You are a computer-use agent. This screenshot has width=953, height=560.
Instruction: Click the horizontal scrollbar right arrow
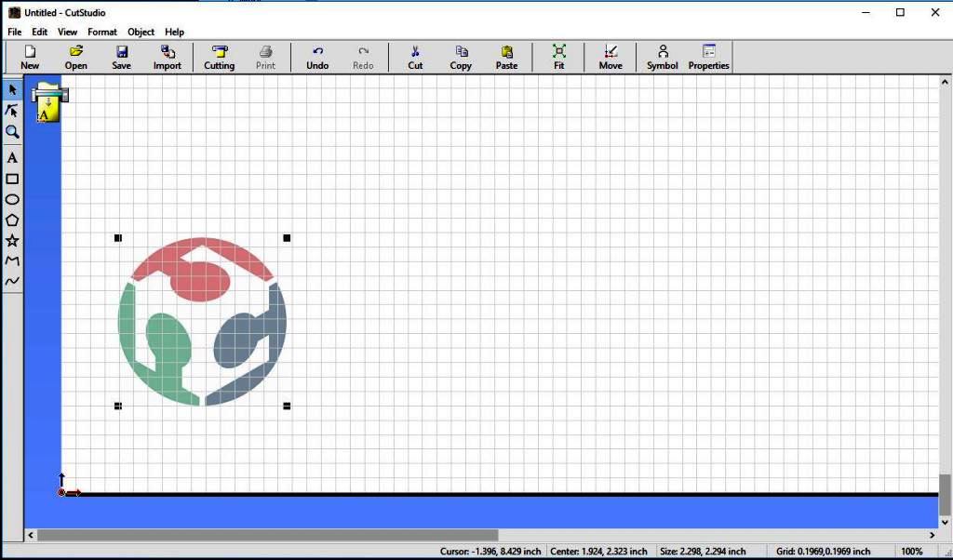point(933,535)
